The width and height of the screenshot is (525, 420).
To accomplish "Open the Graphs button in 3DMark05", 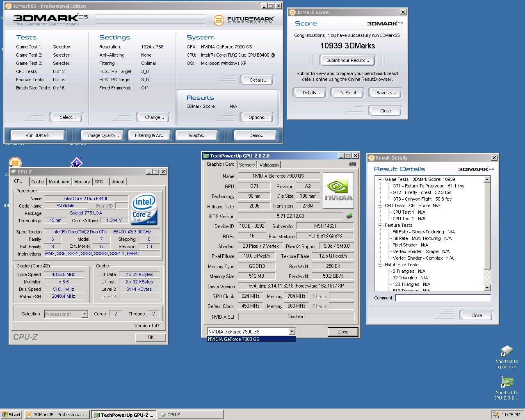I will (x=198, y=135).
